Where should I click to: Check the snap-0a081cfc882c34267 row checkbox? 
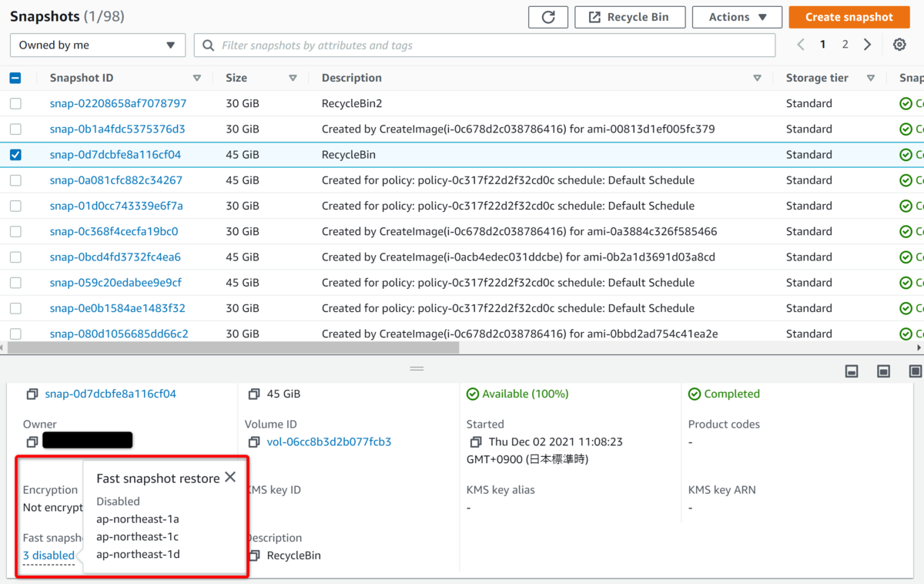point(15,180)
